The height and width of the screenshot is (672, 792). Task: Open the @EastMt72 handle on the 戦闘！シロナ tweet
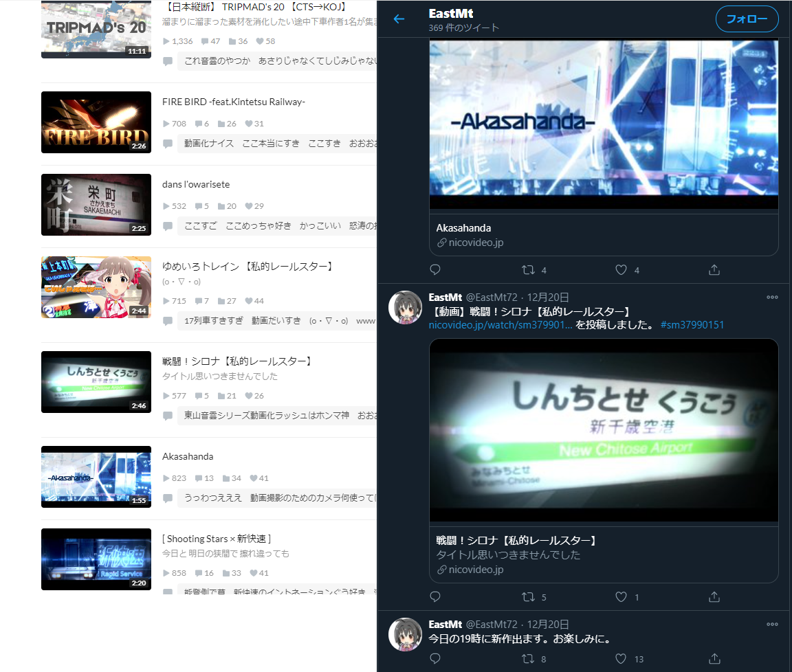coord(492,298)
